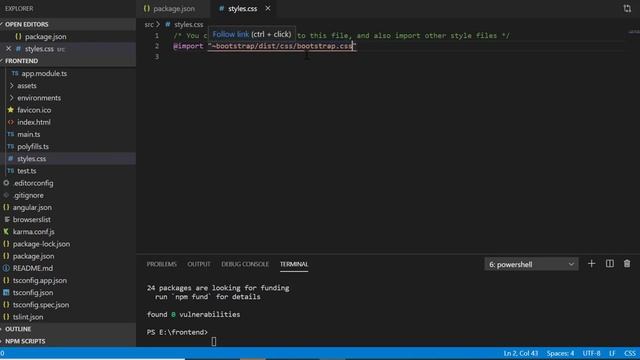The width and height of the screenshot is (640, 360).
Task: Open package-lock.json file
Action: point(41,244)
